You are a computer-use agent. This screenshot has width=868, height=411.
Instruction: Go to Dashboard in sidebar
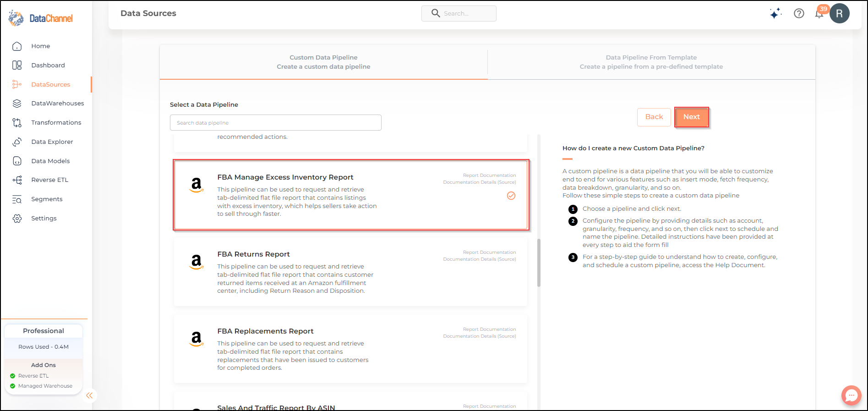point(48,65)
